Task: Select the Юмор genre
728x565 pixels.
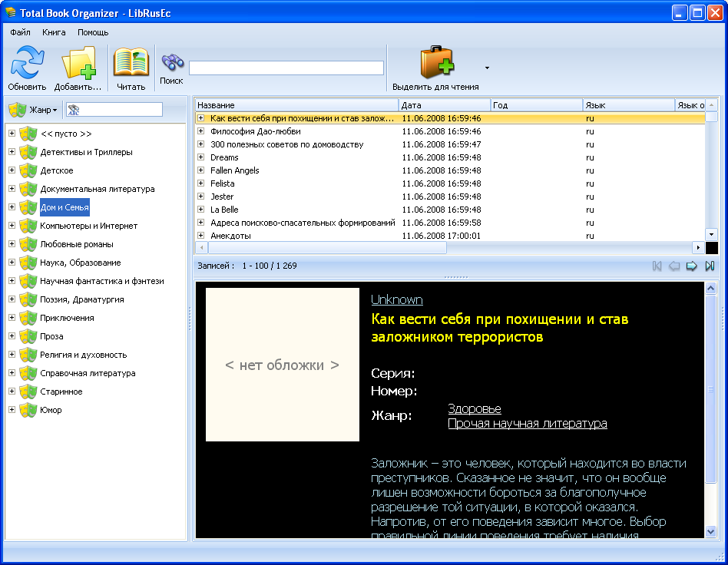Action: [51, 411]
